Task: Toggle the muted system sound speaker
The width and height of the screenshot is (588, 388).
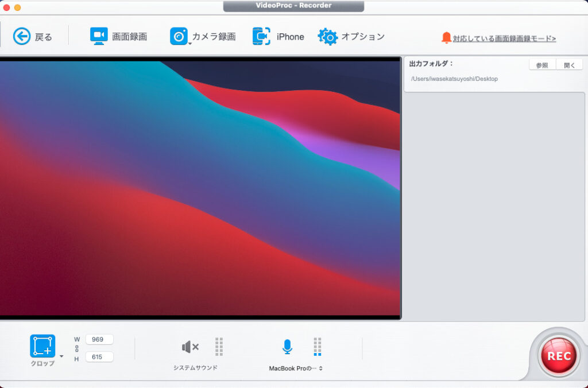Action: [x=190, y=347]
